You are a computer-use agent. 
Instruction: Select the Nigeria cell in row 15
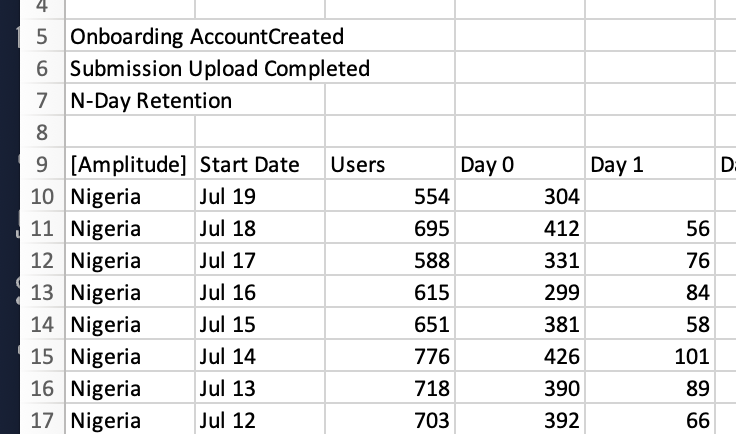130,356
